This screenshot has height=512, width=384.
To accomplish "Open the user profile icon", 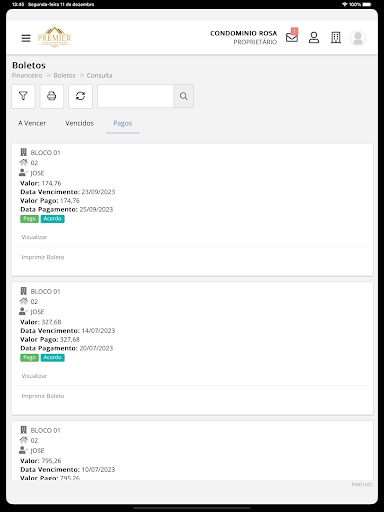I will pos(314,38).
